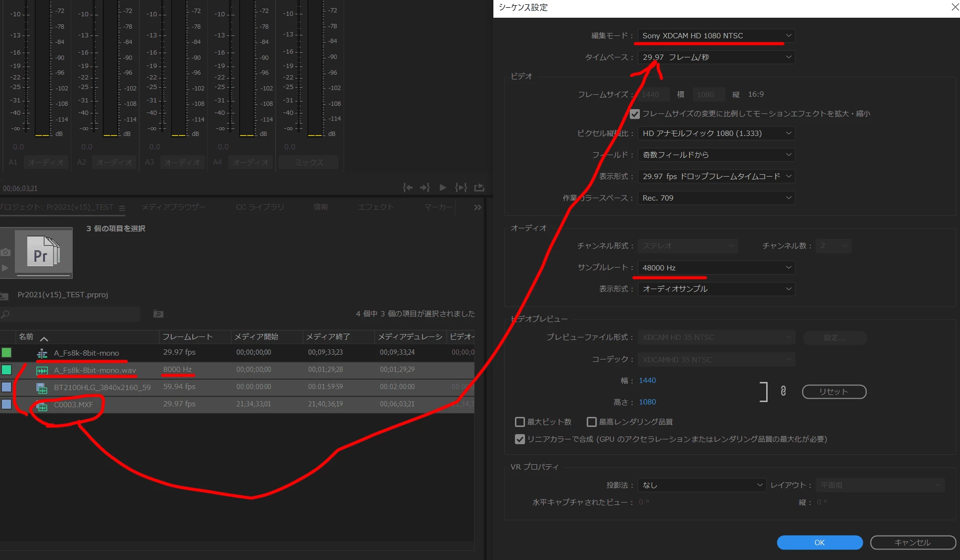Screen dimensions: 960x560
Task: Click the Play In to Out icon
Action: [x=461, y=188]
